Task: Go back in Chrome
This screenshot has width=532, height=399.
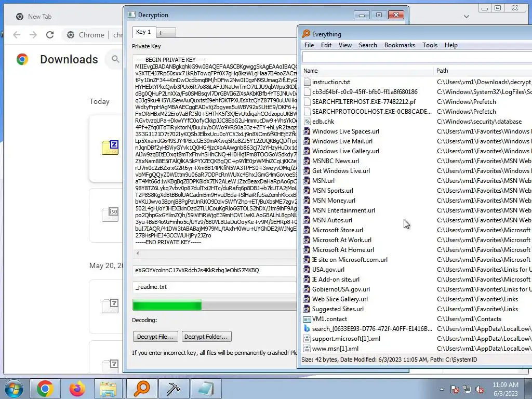Action: click(x=17, y=35)
